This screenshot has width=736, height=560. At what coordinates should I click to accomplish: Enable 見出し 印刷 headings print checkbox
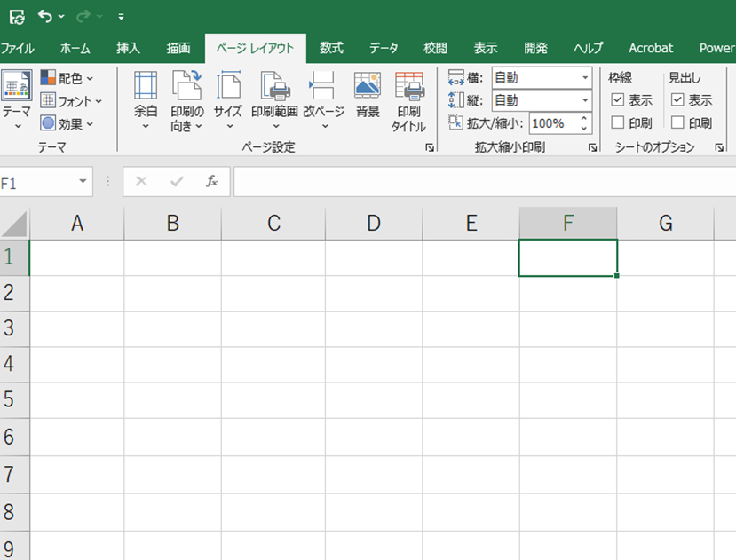click(x=677, y=123)
